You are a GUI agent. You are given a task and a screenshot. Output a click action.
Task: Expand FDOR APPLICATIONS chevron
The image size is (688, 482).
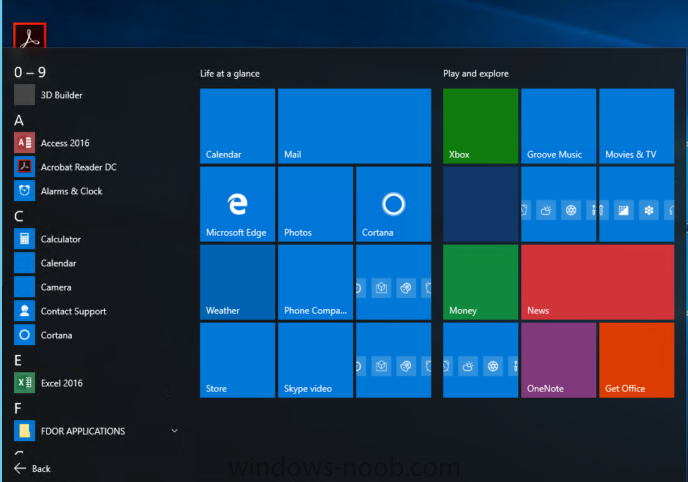174,431
